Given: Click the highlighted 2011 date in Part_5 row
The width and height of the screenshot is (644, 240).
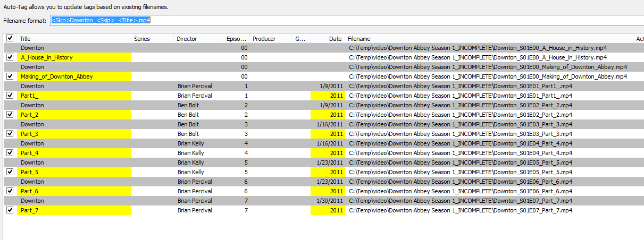Looking at the screenshot, I should click(328, 172).
